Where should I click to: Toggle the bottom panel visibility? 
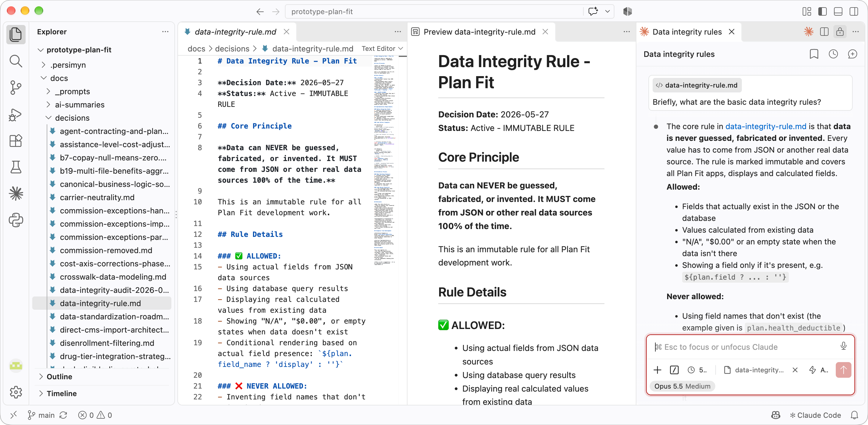pyautogui.click(x=838, y=11)
